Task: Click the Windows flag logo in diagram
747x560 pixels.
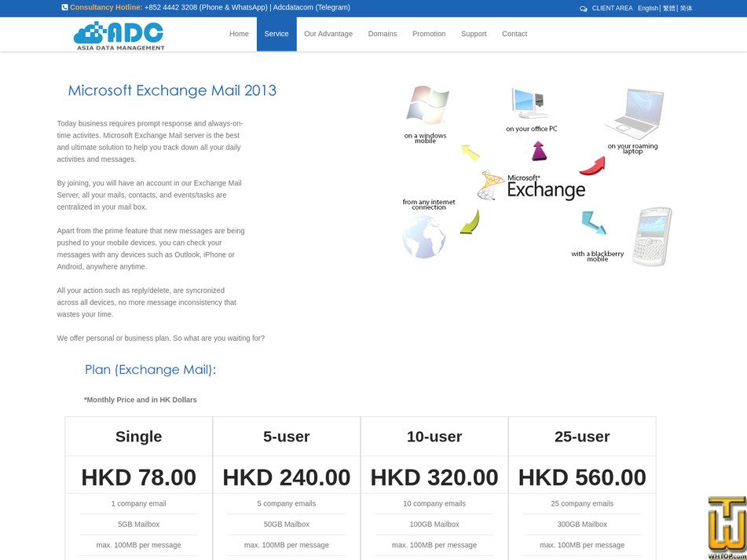Action: pos(427,104)
